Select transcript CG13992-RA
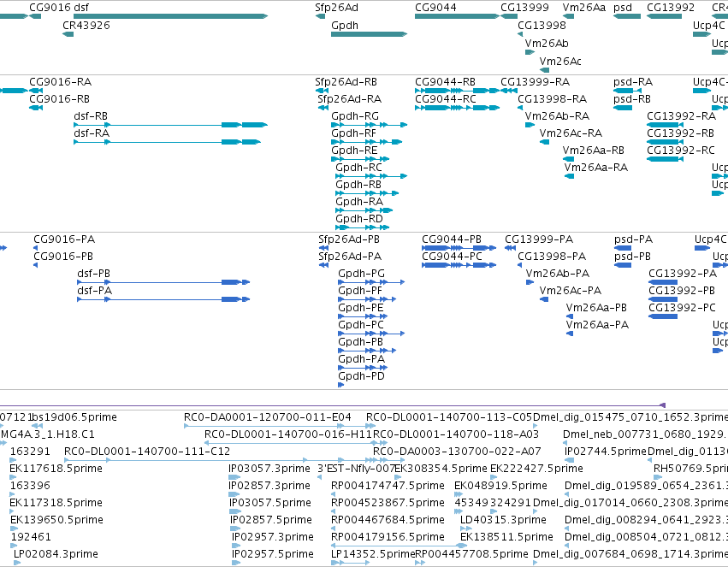This screenshot has width=728, height=567. (665, 125)
